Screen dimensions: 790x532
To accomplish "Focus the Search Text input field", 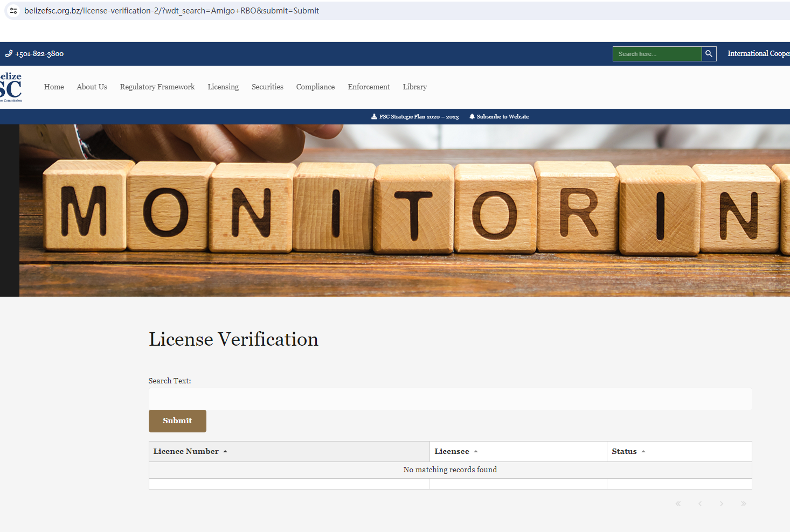I will (x=451, y=399).
